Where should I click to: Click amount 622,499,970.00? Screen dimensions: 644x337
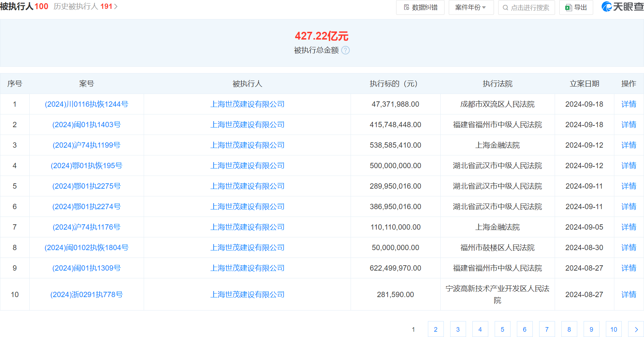point(395,268)
